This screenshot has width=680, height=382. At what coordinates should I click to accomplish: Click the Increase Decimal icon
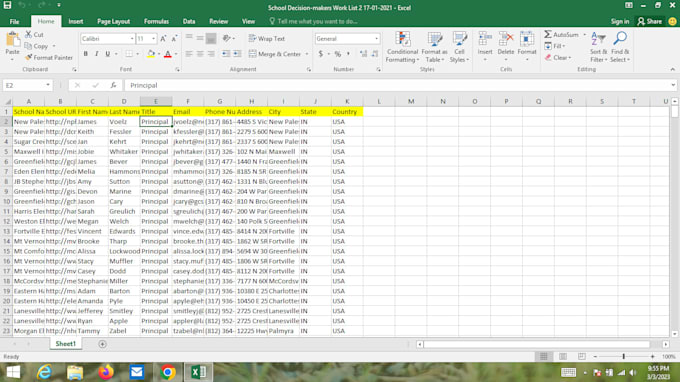pos(363,54)
